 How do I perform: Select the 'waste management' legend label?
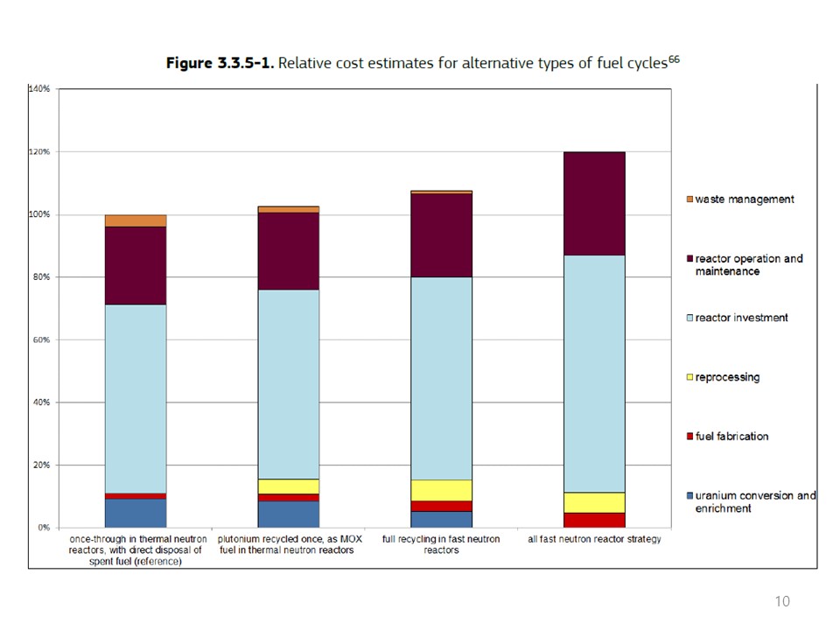pyautogui.click(x=745, y=199)
